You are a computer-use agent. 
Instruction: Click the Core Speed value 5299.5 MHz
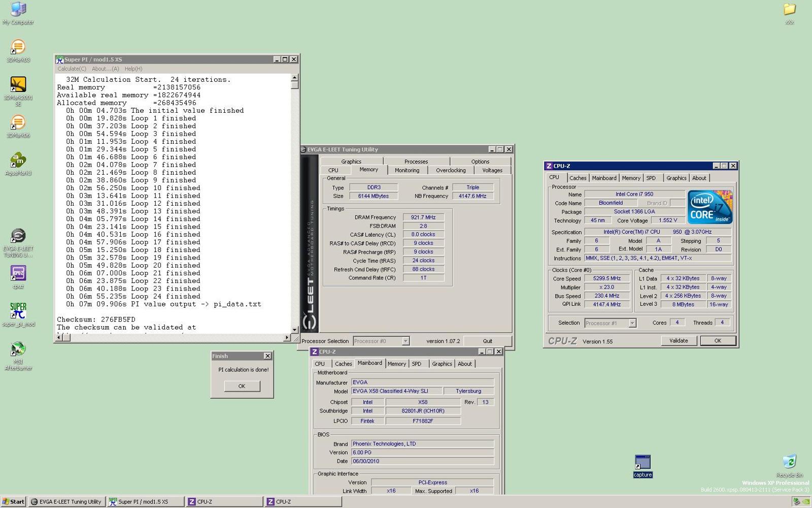[607, 278]
